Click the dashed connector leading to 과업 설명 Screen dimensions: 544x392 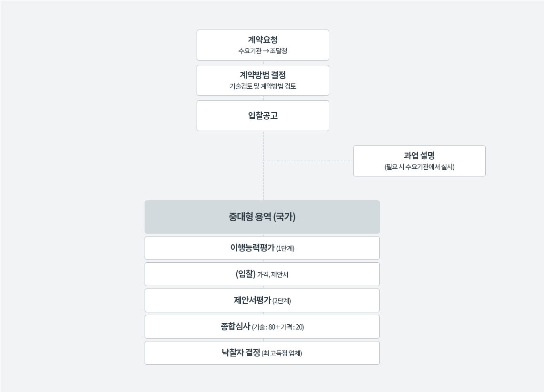tap(308, 161)
